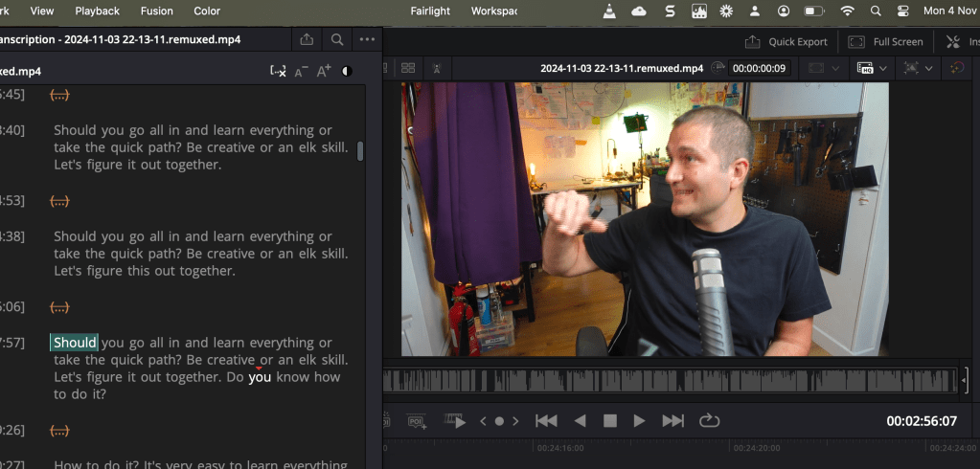Screen dimensions: 980x469
Task: Click the Quick Export button
Action: coord(786,42)
